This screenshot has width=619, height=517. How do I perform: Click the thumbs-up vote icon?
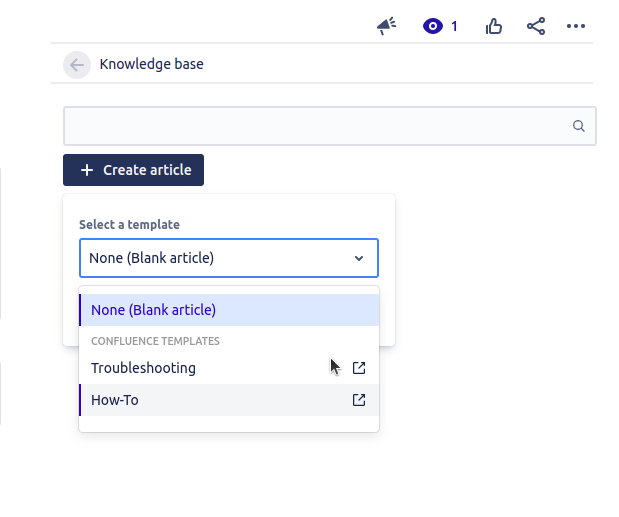coord(493,26)
